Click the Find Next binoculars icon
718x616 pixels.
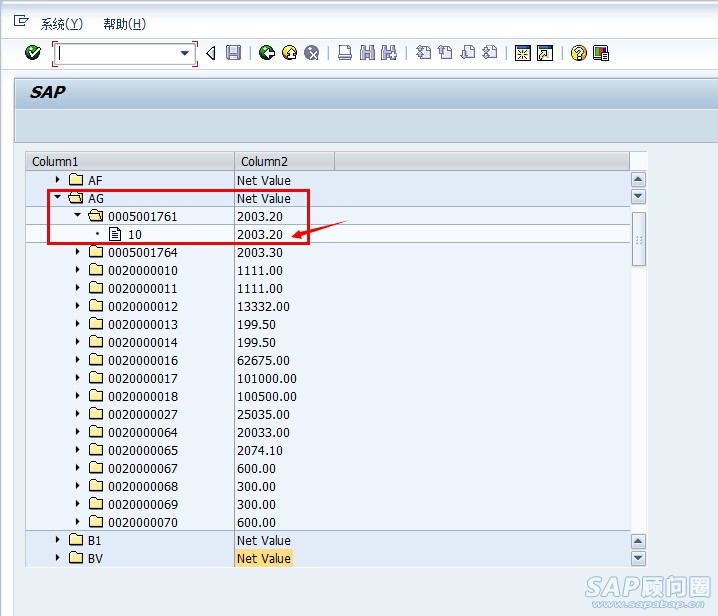pyautogui.click(x=389, y=53)
